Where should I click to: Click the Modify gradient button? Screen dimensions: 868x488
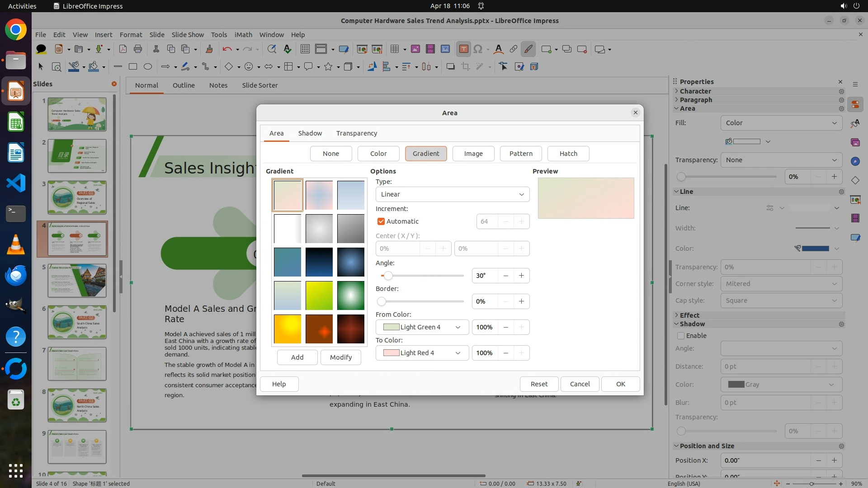340,357
